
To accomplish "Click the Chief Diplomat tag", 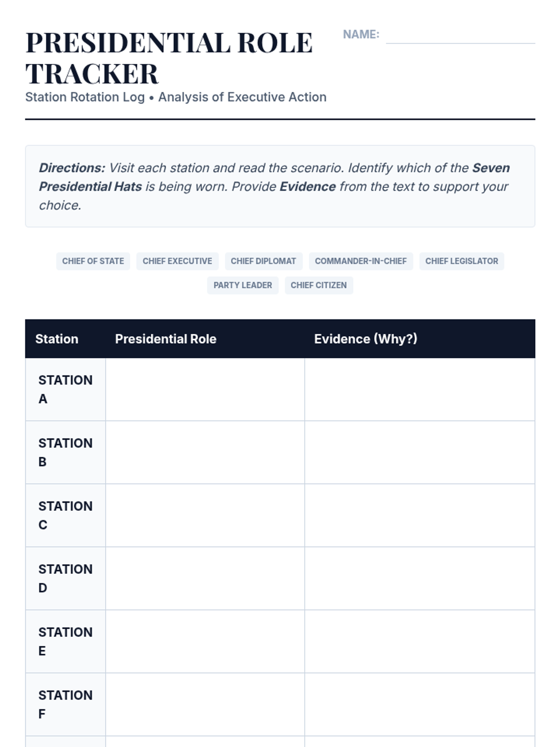I will (263, 261).
